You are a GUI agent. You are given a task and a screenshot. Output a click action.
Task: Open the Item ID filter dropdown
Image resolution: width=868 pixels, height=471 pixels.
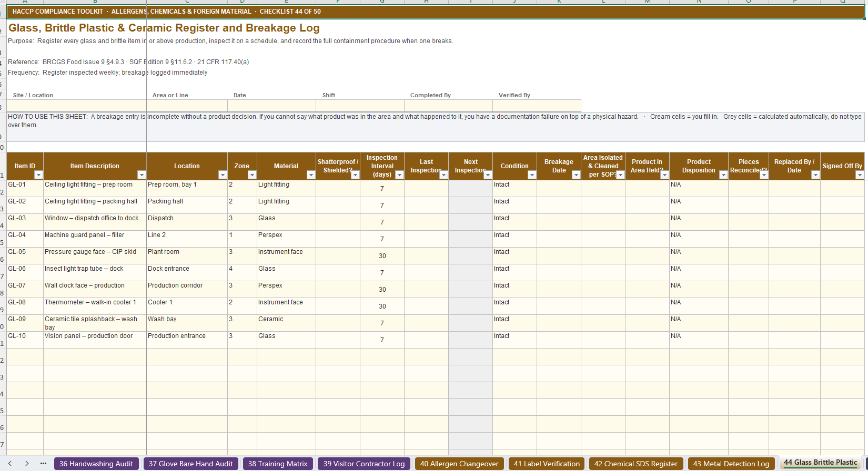(38, 175)
